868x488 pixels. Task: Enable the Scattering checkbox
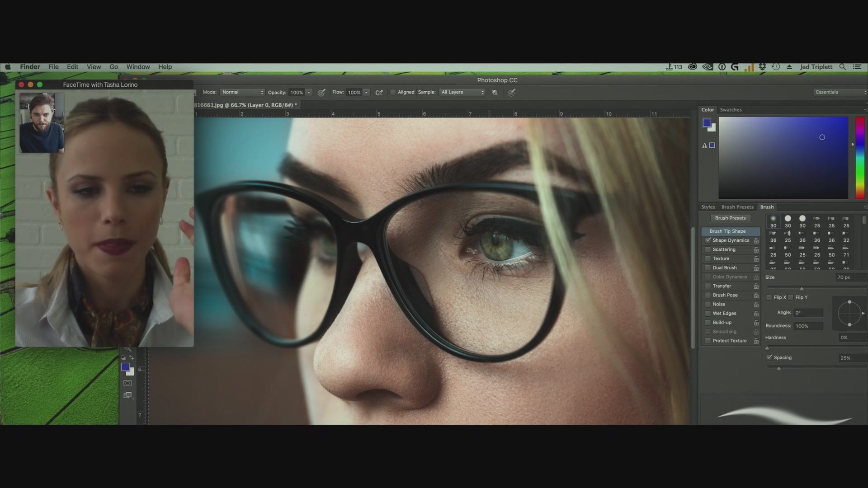(x=708, y=249)
